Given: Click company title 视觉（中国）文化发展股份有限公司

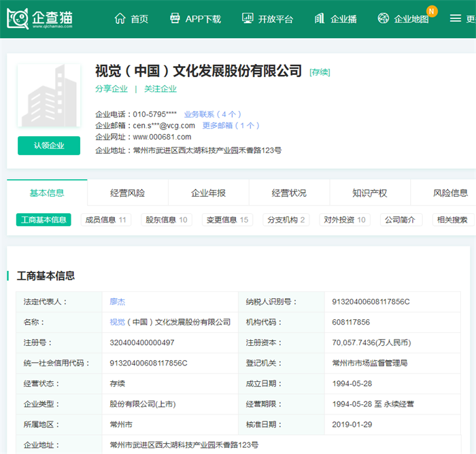Looking at the screenshot, I should pos(199,71).
